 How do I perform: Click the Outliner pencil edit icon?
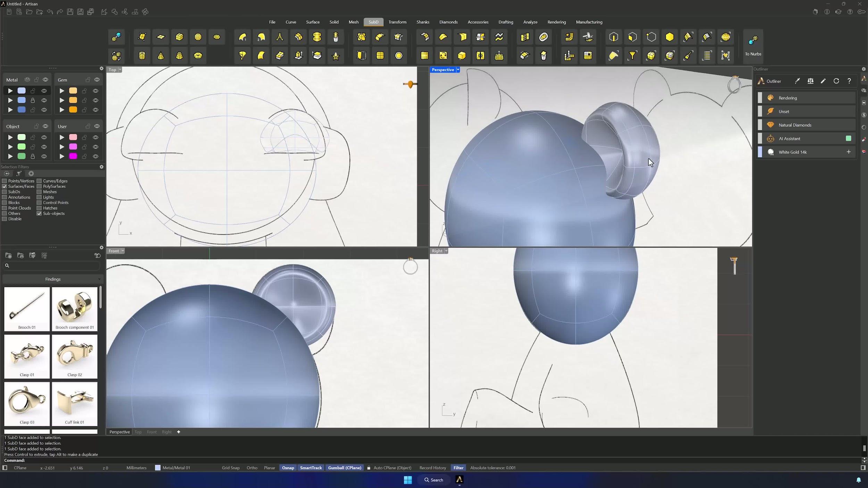(823, 81)
